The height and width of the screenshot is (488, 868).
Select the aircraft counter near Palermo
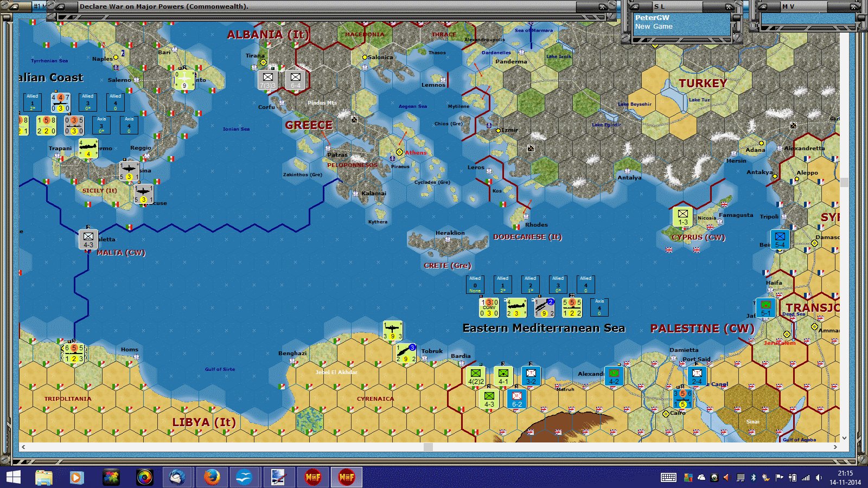point(88,149)
